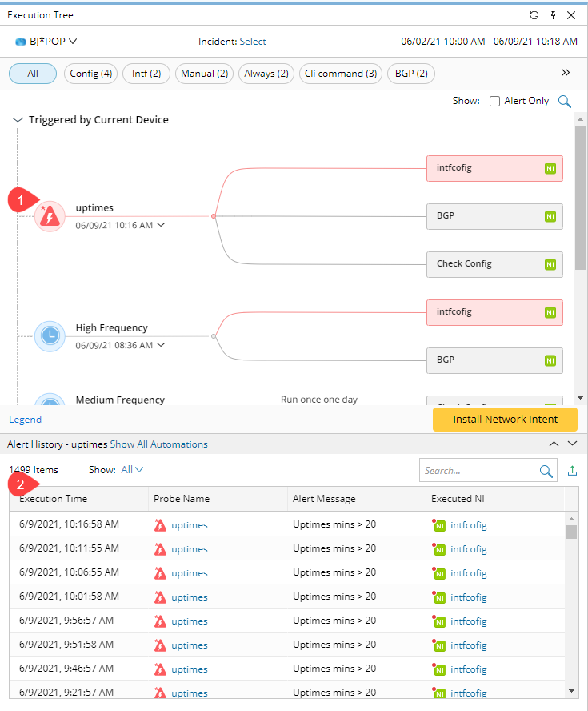Open intfcofig link in 10:16:58 AM row
The height and width of the screenshot is (711, 588).
coord(469,525)
